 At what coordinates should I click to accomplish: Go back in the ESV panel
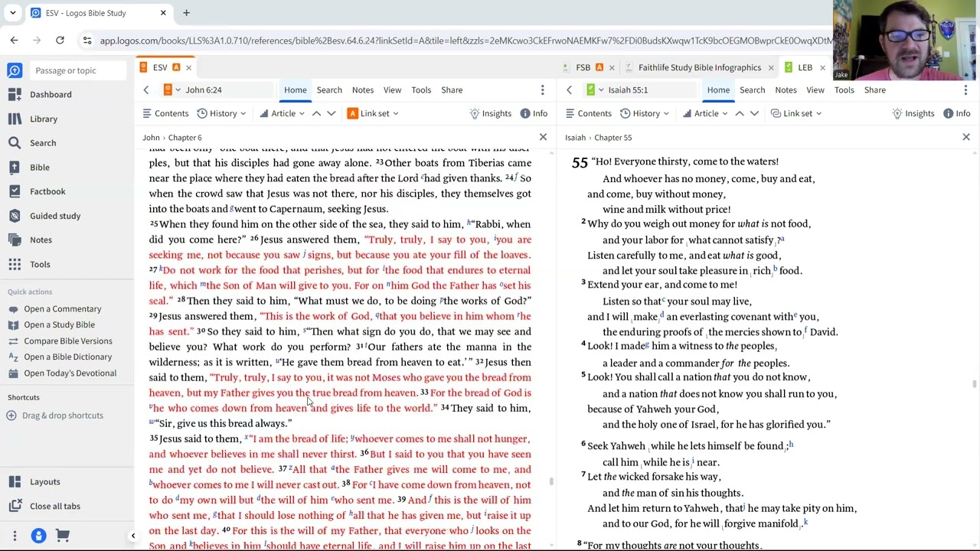[146, 90]
